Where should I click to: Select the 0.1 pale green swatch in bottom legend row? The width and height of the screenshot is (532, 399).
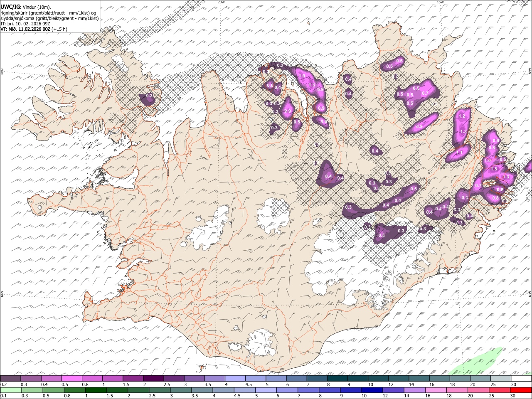click(x=10, y=390)
